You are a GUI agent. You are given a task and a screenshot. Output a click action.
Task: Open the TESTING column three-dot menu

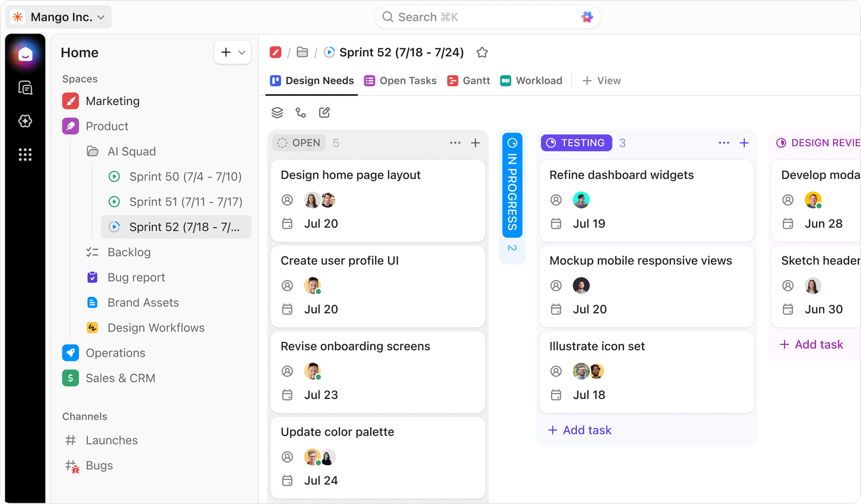724,143
